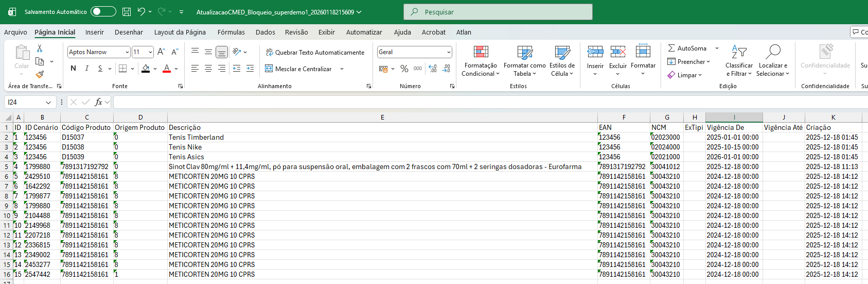Click Quebrar Texto Automaticamente
Viewport: 868px width, 284px height.
[315, 52]
